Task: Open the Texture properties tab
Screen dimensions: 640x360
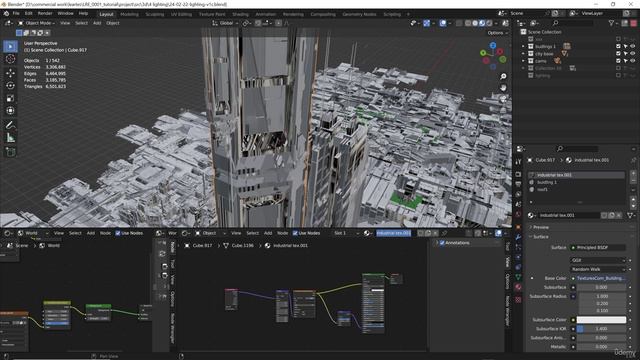Action: 518,300
